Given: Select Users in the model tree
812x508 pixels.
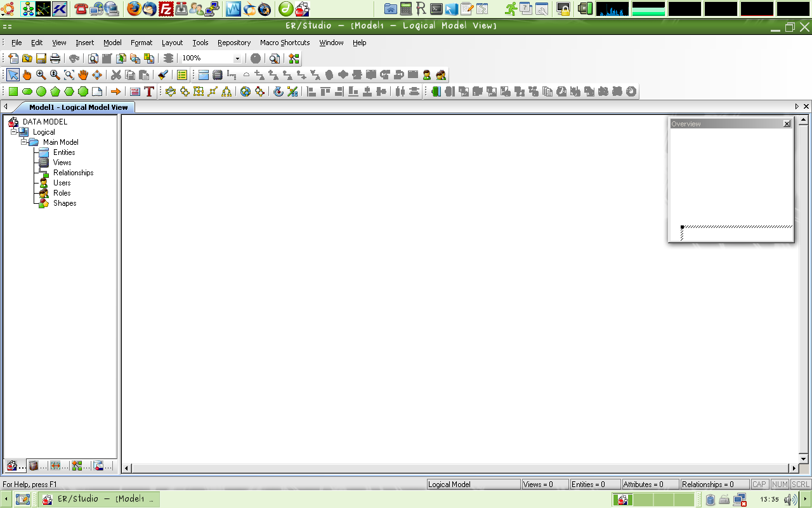Looking at the screenshot, I should click(x=62, y=183).
